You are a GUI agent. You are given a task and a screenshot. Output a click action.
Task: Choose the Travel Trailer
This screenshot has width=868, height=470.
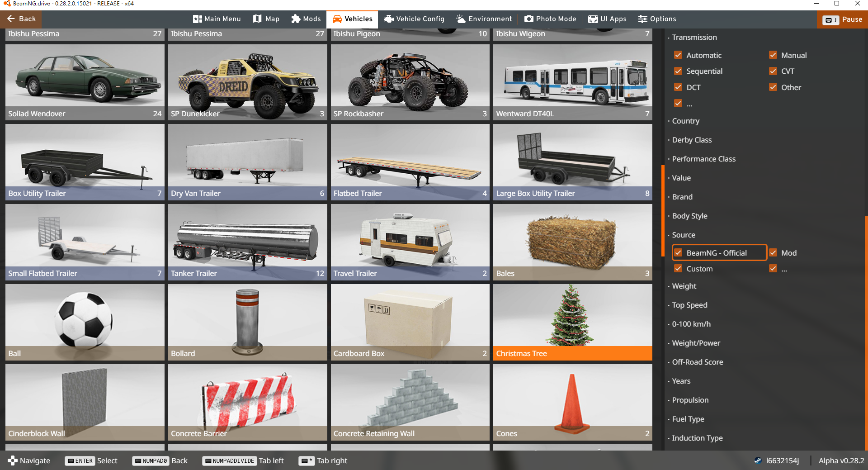click(410, 242)
